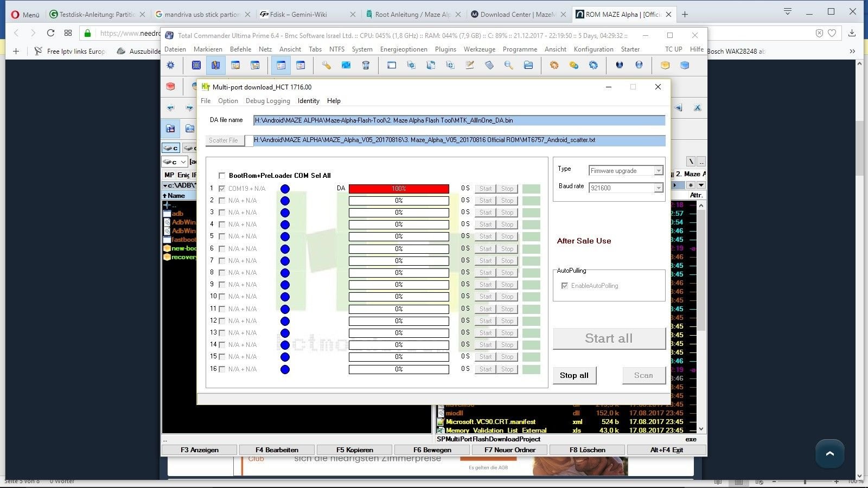Screen dimensions: 868x488
Task: Click the yellow box icon in Total Commander toolbar
Action: (665, 65)
